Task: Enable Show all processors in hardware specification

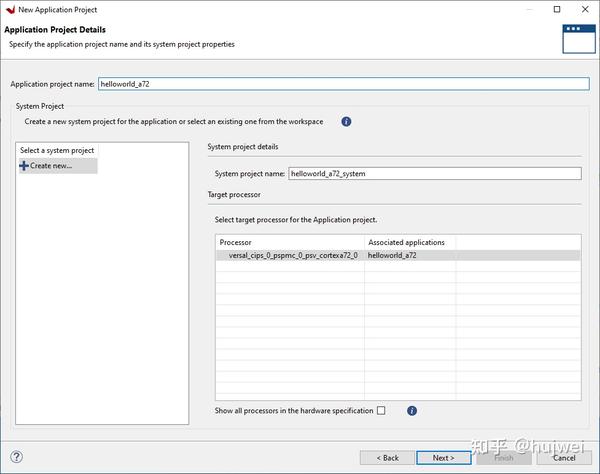Action: click(381, 410)
